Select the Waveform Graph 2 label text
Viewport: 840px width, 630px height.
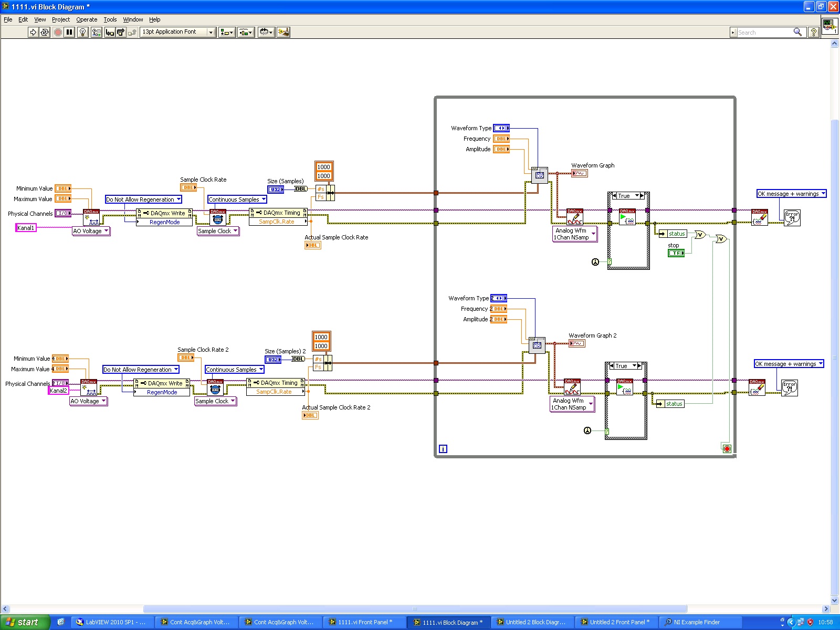point(593,335)
